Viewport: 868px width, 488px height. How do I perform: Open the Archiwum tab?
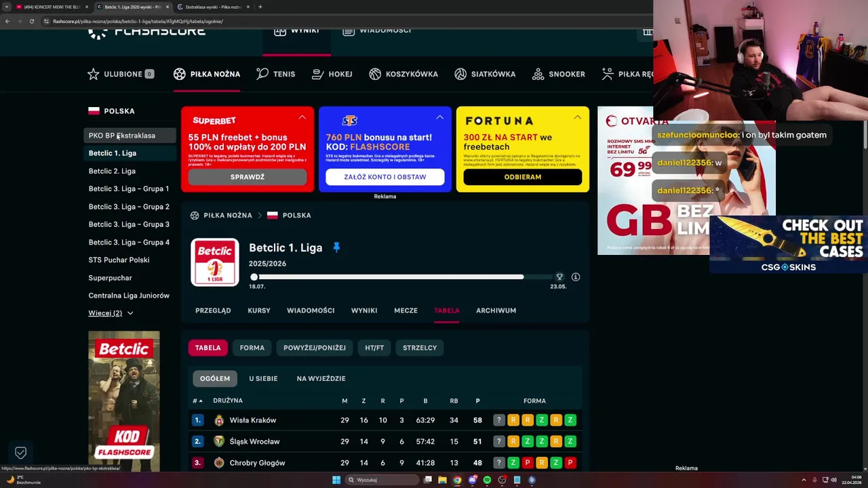(496, 310)
